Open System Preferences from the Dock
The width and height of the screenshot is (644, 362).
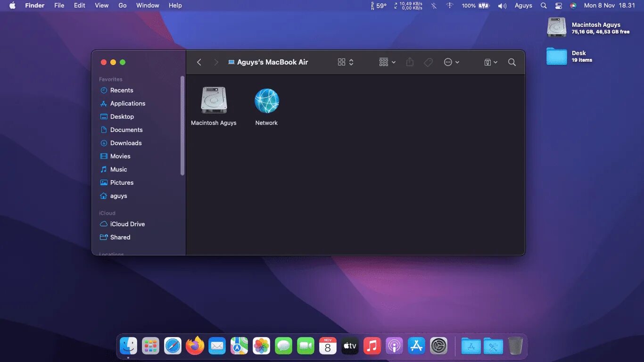(x=438, y=346)
